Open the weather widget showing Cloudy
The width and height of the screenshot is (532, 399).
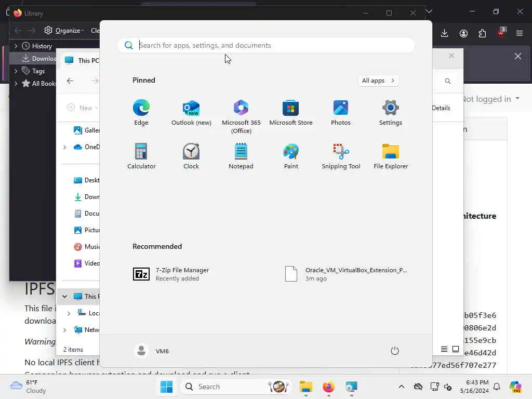coord(28,387)
